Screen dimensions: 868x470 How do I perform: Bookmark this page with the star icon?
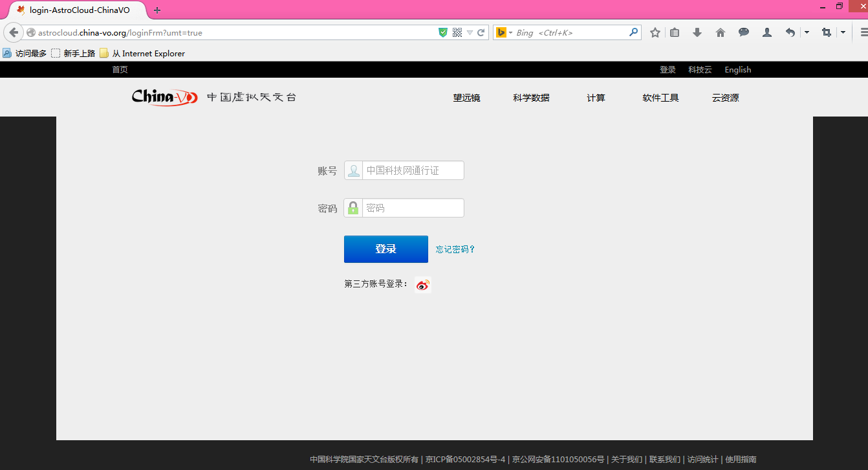tap(655, 32)
